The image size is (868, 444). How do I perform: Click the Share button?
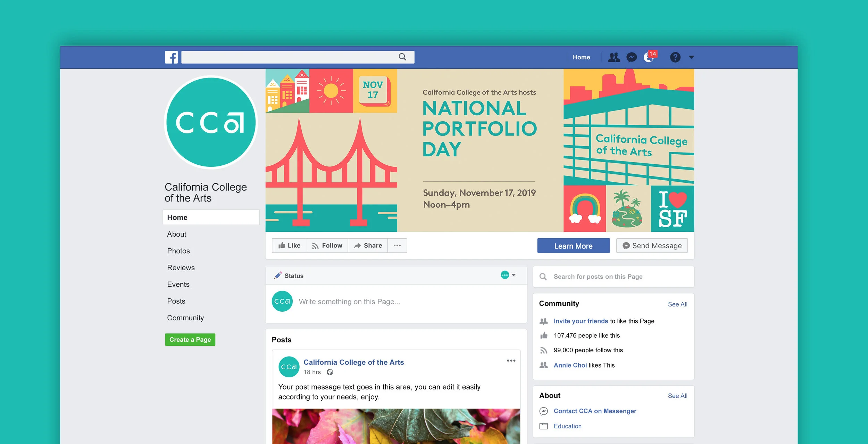368,246
